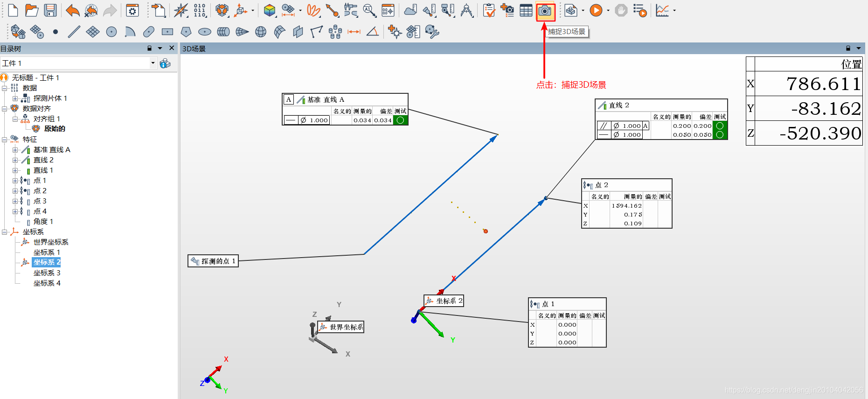Screen dimensions: 868x399
Task: Close the tree view panel
Action: (172, 48)
